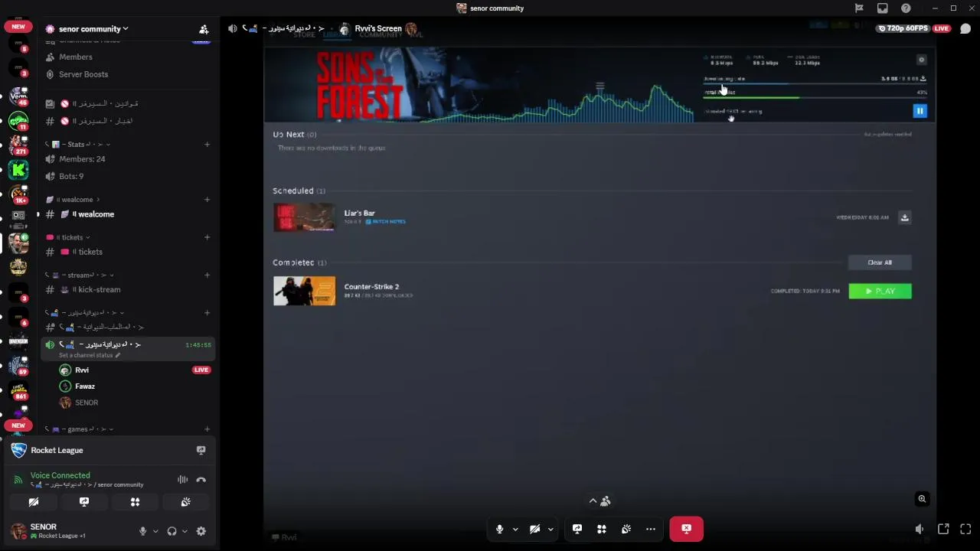Add channel to the tickets category

pyautogui.click(x=207, y=237)
